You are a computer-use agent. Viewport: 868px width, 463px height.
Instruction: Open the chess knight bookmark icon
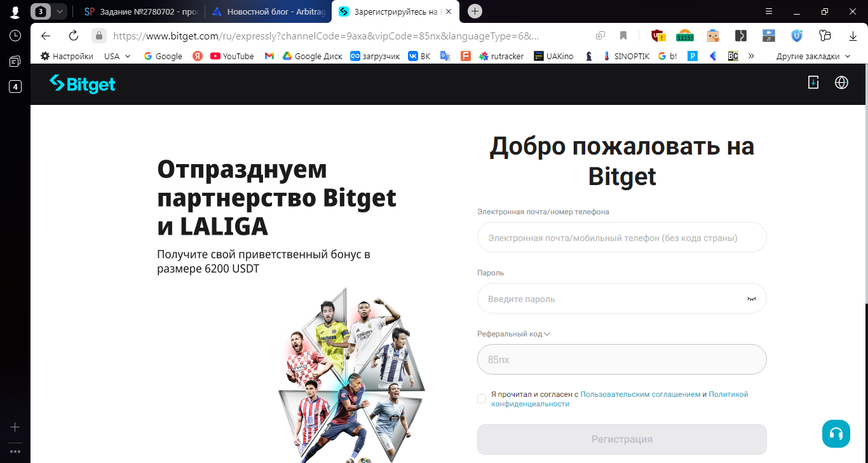pos(589,56)
